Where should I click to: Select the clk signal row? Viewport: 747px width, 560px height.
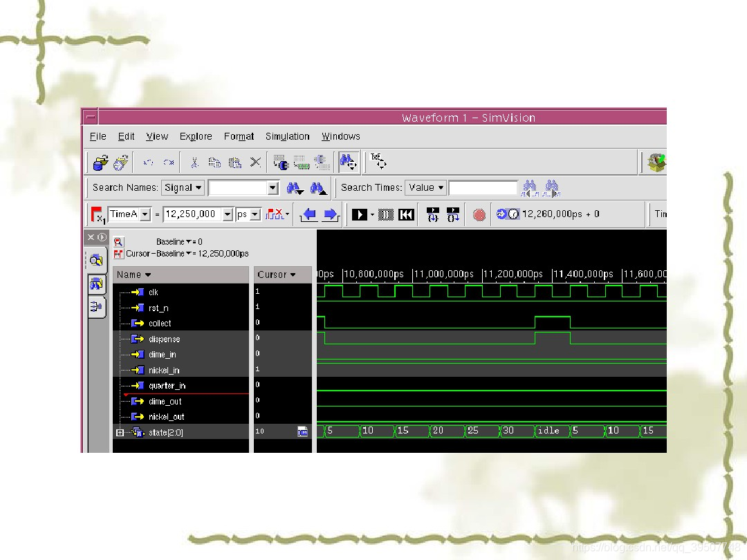click(181, 292)
